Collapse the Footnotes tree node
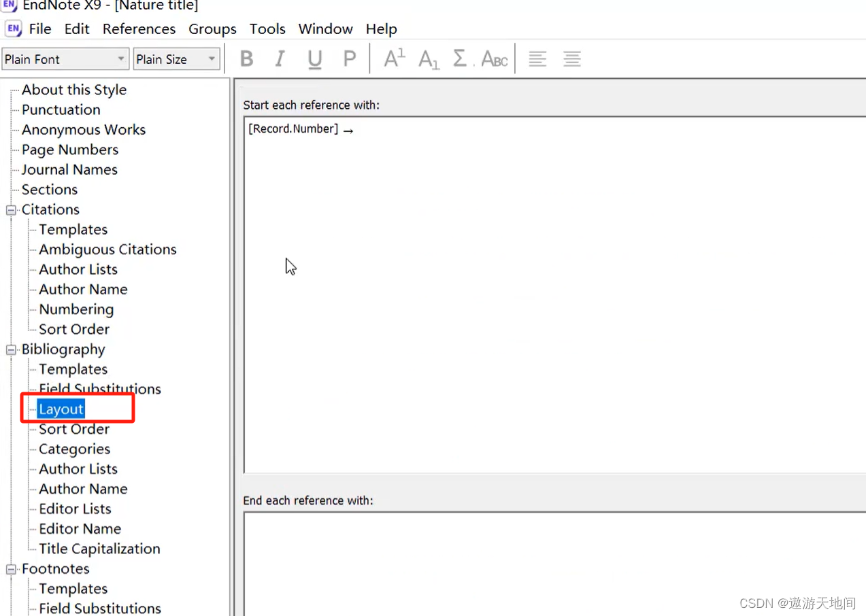 pos(11,570)
